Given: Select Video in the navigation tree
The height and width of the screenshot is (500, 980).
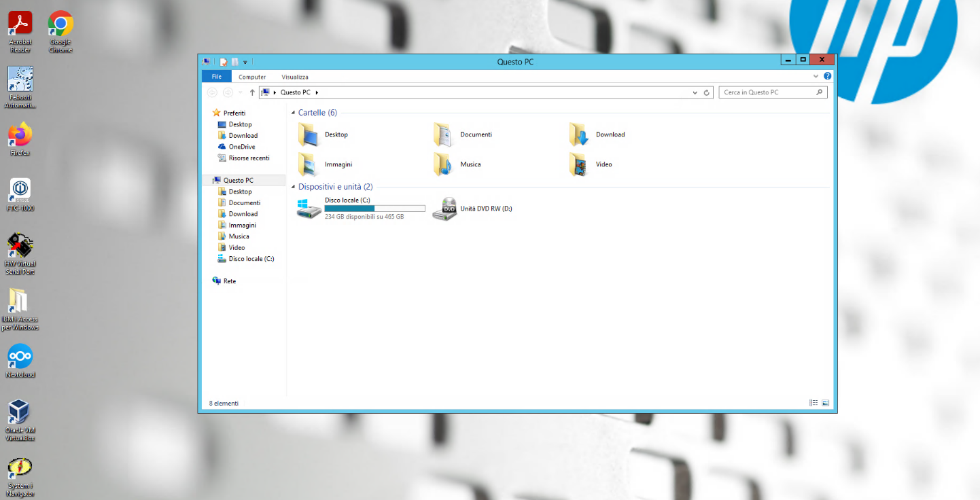Looking at the screenshot, I should [x=232, y=248].
